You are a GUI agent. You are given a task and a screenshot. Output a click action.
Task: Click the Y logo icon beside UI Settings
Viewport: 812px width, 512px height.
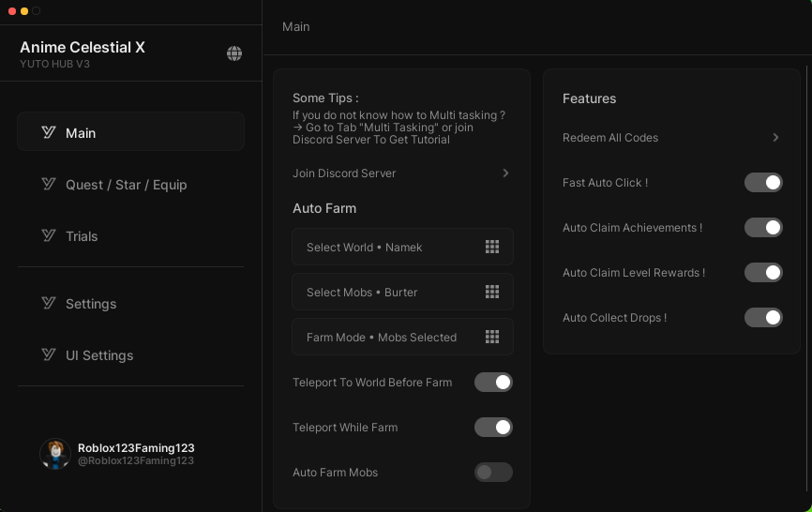pyautogui.click(x=49, y=354)
